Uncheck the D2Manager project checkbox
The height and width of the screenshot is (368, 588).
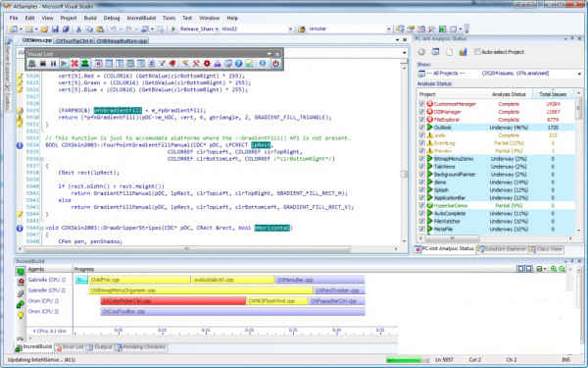(x=421, y=112)
